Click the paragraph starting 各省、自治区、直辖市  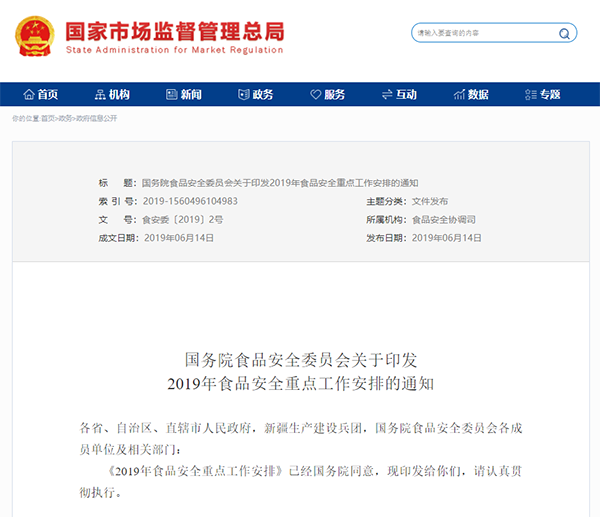300,439
